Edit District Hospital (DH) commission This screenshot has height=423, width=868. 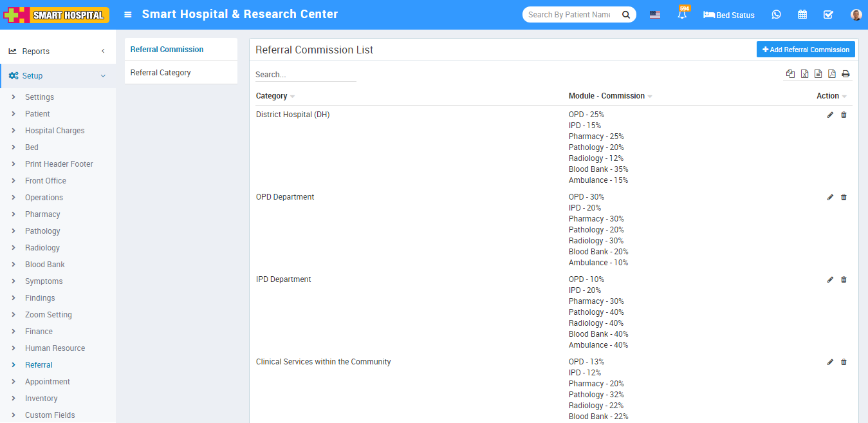click(x=830, y=115)
